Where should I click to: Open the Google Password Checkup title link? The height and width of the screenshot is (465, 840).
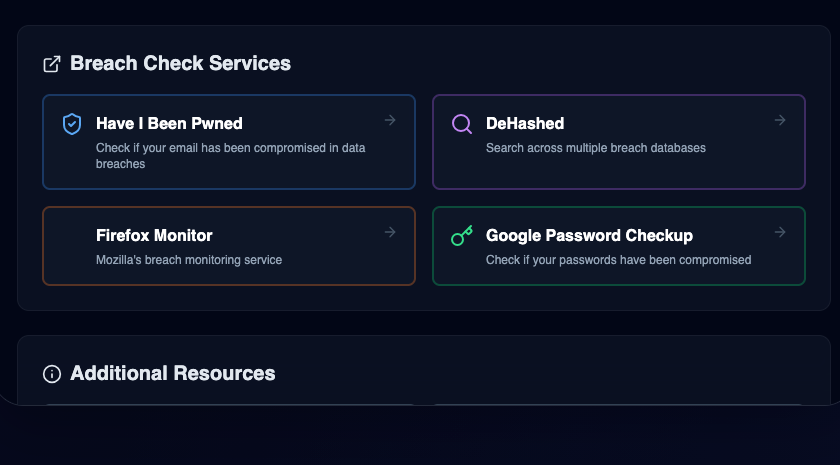pos(589,236)
